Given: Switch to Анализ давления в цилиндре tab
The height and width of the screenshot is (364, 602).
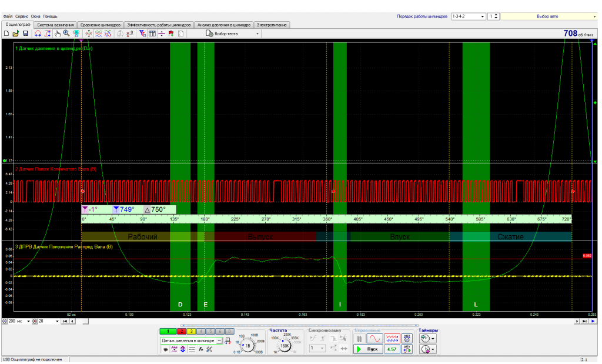Looking at the screenshot, I should tap(224, 25).
